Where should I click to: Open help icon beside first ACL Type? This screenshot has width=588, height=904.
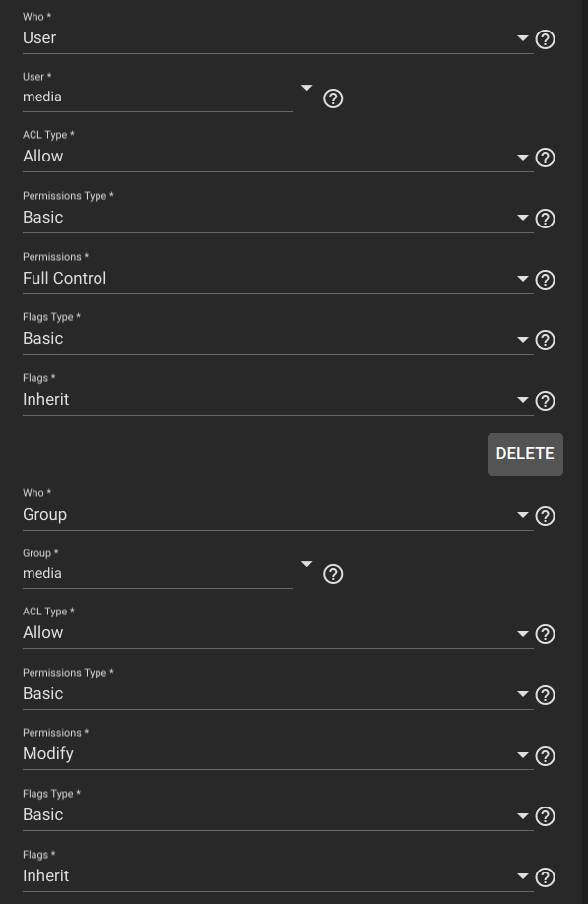[545, 158]
